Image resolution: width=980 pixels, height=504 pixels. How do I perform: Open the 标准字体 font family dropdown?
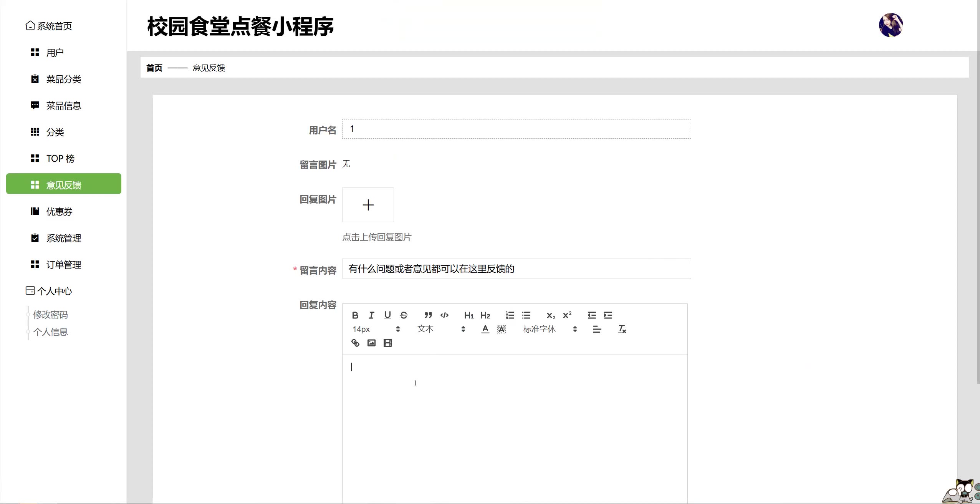coord(550,329)
